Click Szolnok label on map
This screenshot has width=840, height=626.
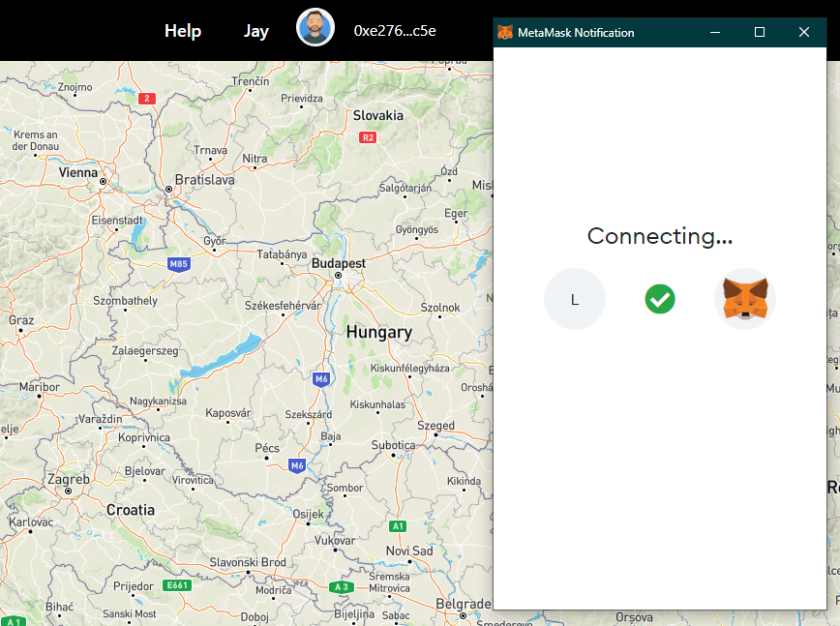(x=440, y=308)
